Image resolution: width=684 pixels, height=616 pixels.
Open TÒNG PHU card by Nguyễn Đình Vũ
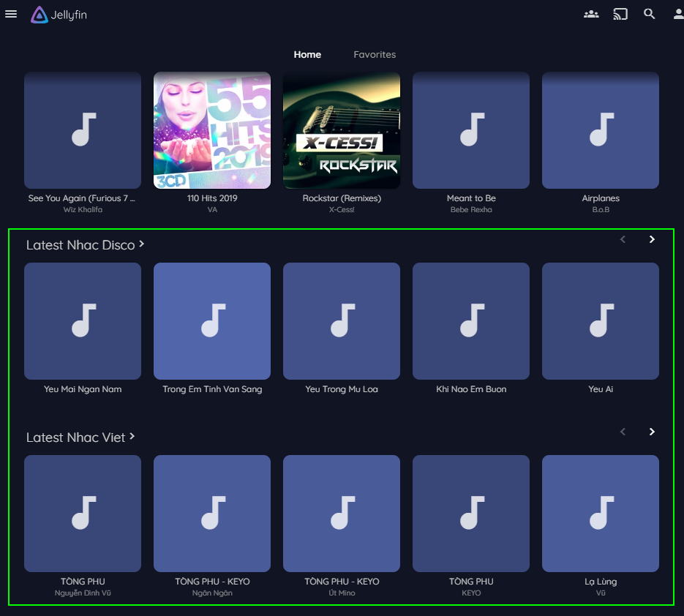(x=83, y=514)
